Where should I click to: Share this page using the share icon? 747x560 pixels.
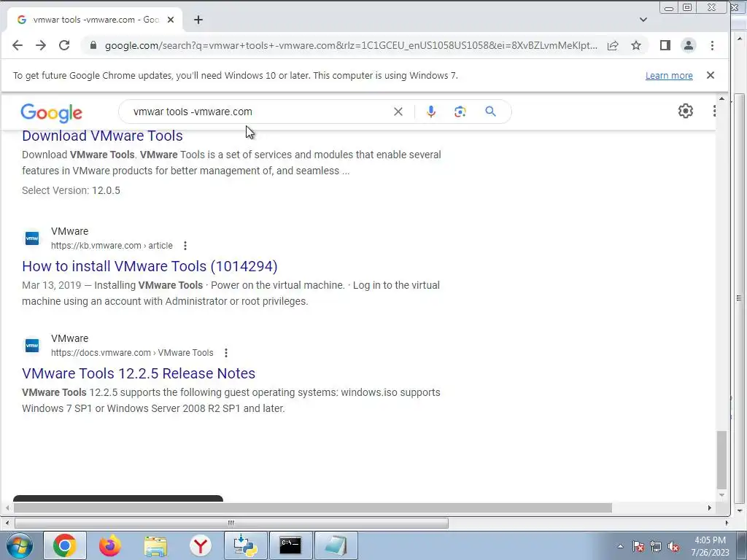[x=613, y=45]
